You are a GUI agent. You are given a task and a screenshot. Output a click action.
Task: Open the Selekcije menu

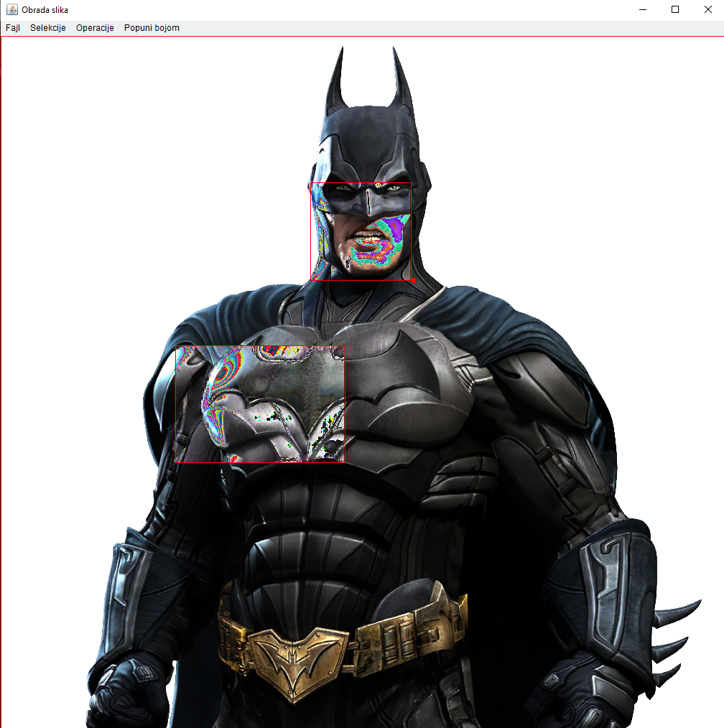pyautogui.click(x=47, y=27)
